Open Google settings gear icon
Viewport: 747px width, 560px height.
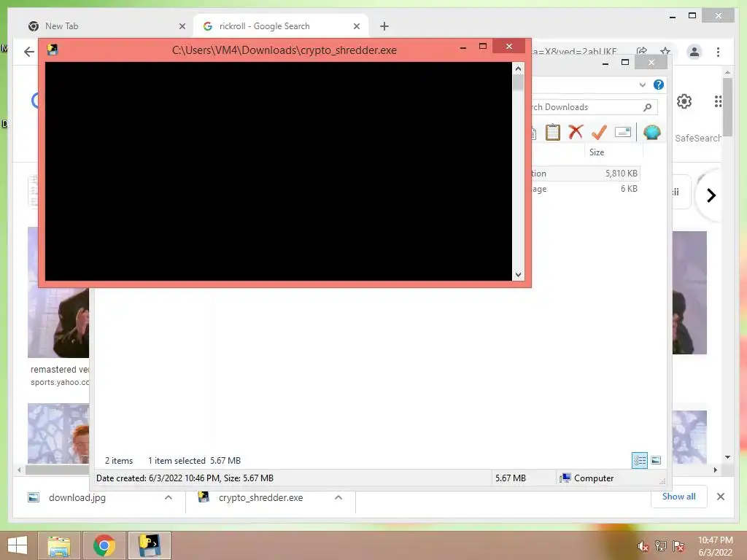tap(684, 101)
